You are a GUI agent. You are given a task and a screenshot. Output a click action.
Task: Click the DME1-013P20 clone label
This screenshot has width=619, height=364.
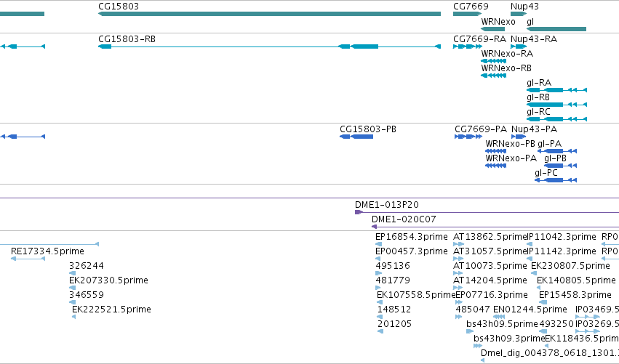387,205
